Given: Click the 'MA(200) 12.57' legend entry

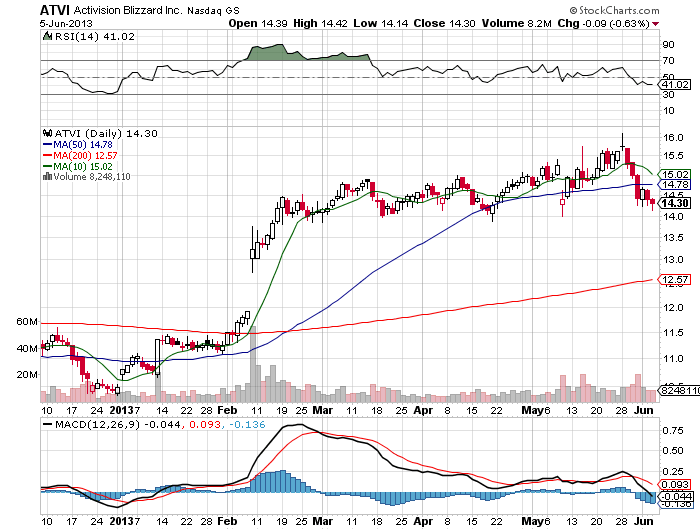Looking at the screenshot, I should click(x=85, y=155).
